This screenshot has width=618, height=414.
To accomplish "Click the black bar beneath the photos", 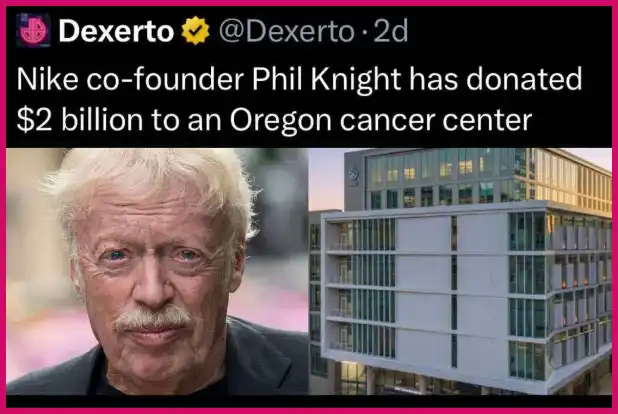I will pyautogui.click(x=309, y=401).
